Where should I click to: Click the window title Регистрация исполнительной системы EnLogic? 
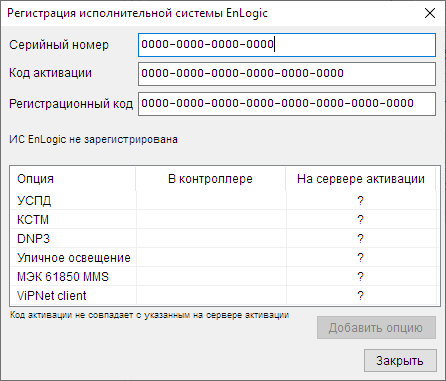[137, 13]
